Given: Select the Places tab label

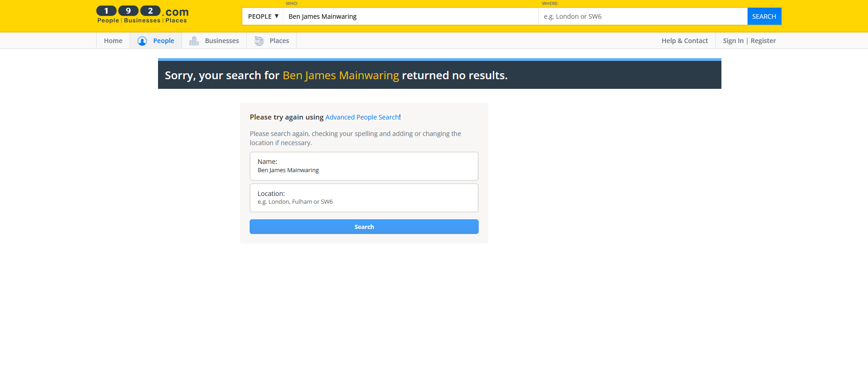Looking at the screenshot, I should (279, 41).
